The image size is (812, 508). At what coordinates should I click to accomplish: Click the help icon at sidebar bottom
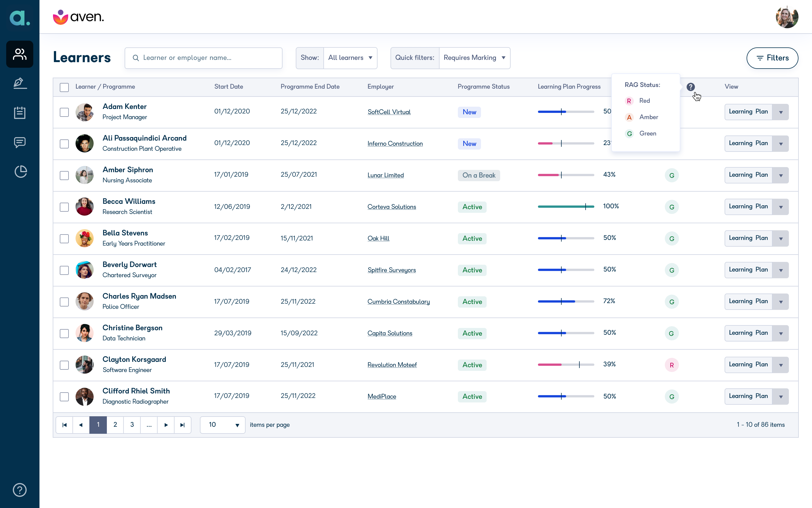(x=20, y=490)
